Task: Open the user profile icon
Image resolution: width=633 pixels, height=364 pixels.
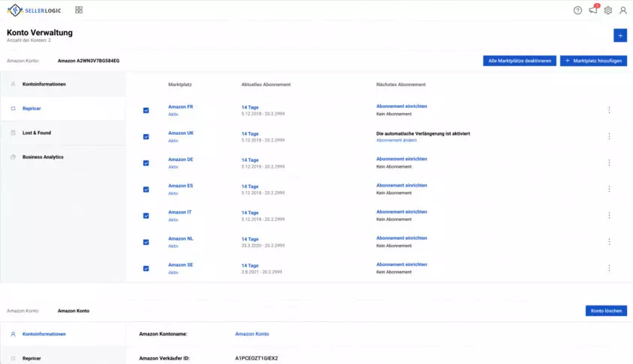Action: (x=623, y=10)
